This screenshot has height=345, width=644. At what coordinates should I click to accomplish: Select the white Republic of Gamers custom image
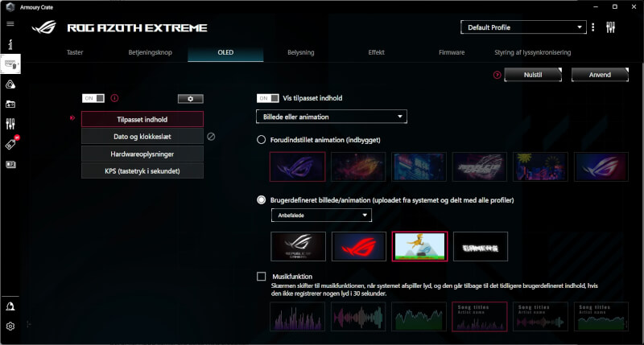(x=298, y=247)
